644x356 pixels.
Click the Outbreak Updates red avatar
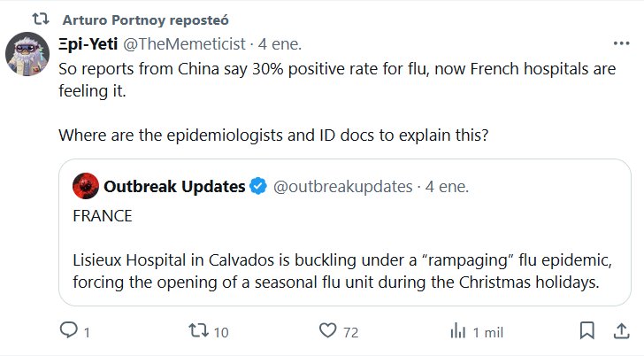(85, 186)
